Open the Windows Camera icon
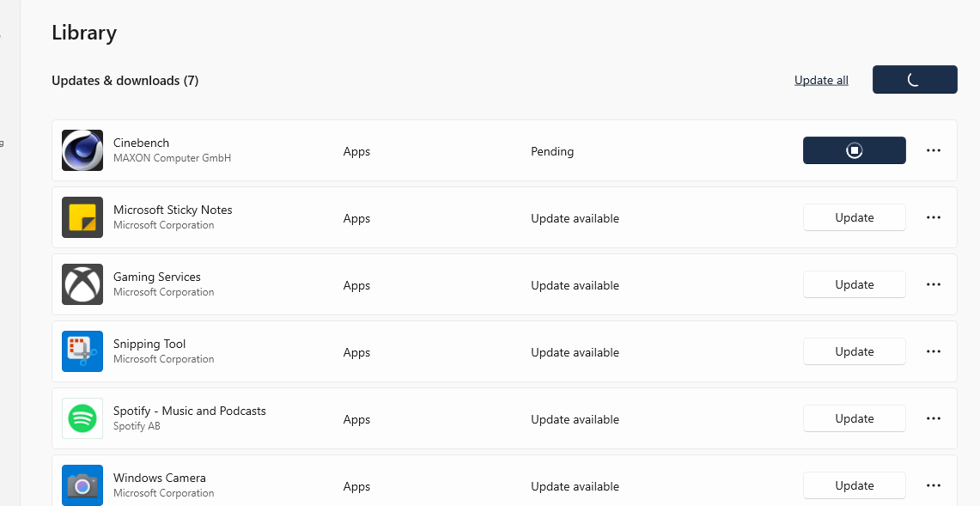 point(82,485)
